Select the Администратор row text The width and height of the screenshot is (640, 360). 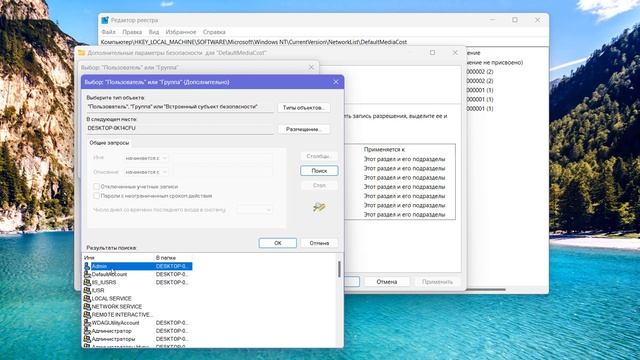[x=111, y=331]
